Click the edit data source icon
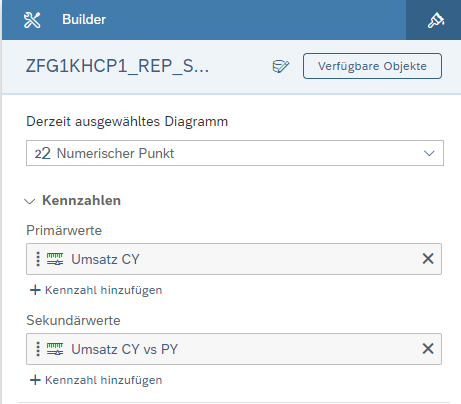 [x=281, y=66]
